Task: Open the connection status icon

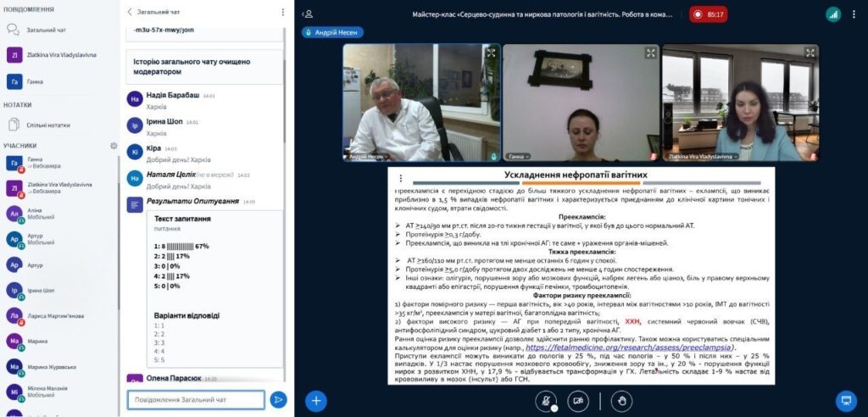Action: click(833, 14)
